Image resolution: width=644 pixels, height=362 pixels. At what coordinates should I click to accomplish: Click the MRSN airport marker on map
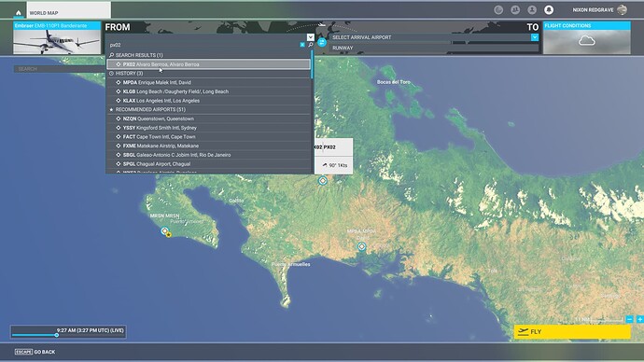click(164, 230)
